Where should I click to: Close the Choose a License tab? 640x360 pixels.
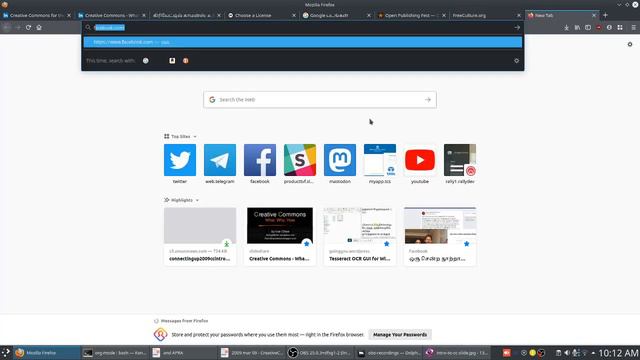pyautogui.click(x=293, y=15)
